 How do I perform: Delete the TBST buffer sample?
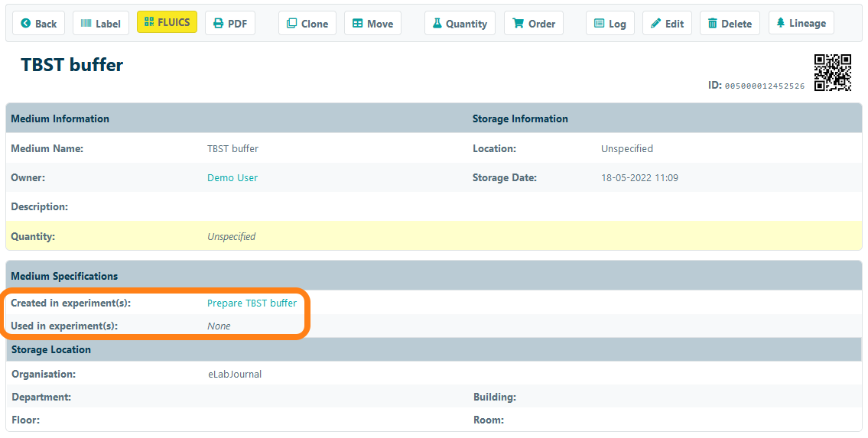(730, 24)
